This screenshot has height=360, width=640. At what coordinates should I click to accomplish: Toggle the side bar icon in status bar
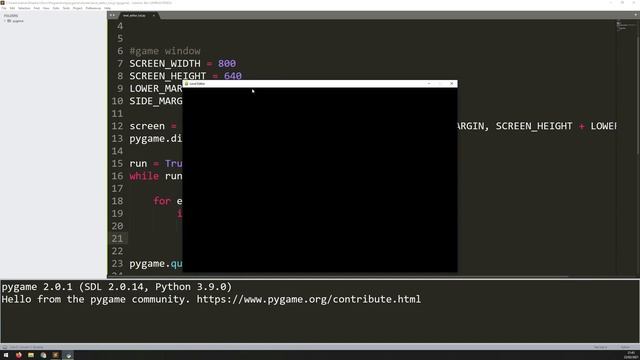[x=4, y=347]
